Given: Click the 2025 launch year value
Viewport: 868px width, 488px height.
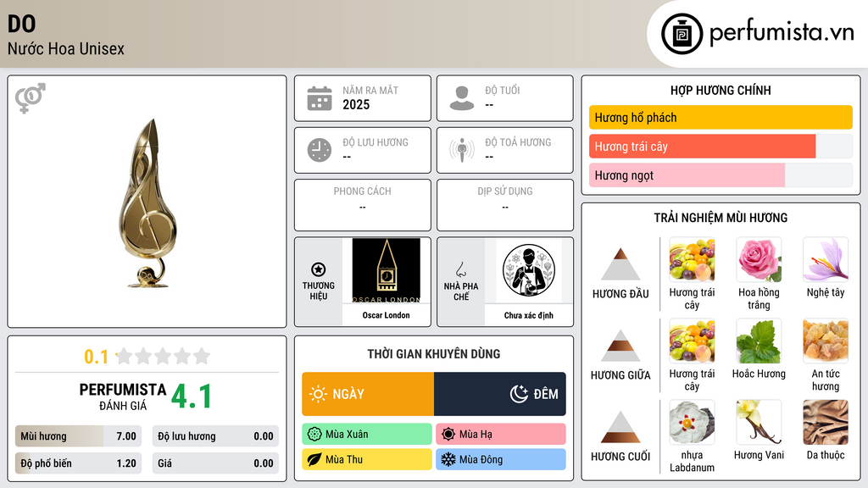Looking at the screenshot, I should coord(356,104).
